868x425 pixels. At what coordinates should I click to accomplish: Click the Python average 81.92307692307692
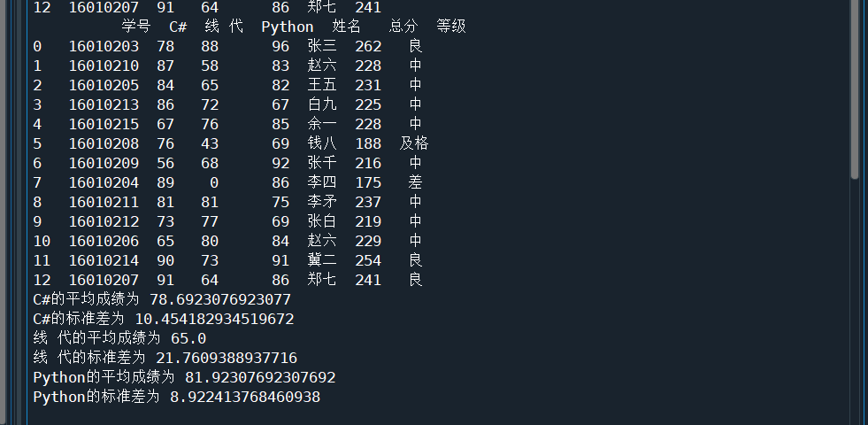[x=260, y=378]
